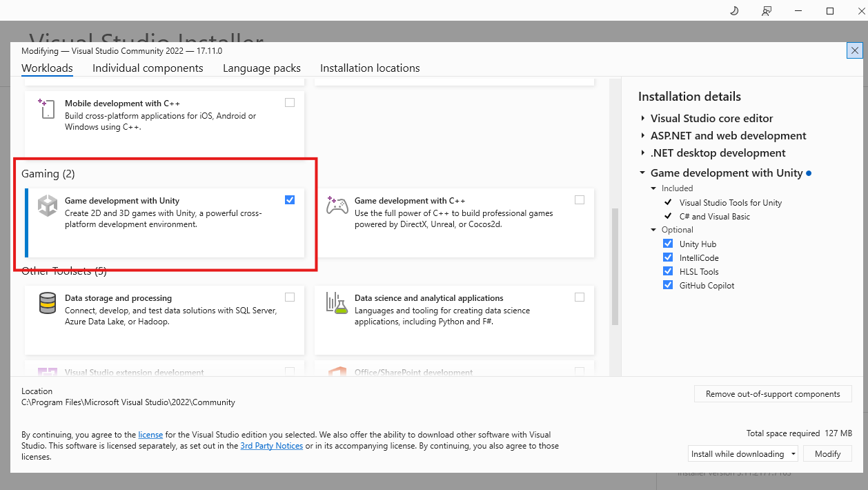Check Data storage and processing workload
The image size is (868, 490).
click(x=290, y=297)
